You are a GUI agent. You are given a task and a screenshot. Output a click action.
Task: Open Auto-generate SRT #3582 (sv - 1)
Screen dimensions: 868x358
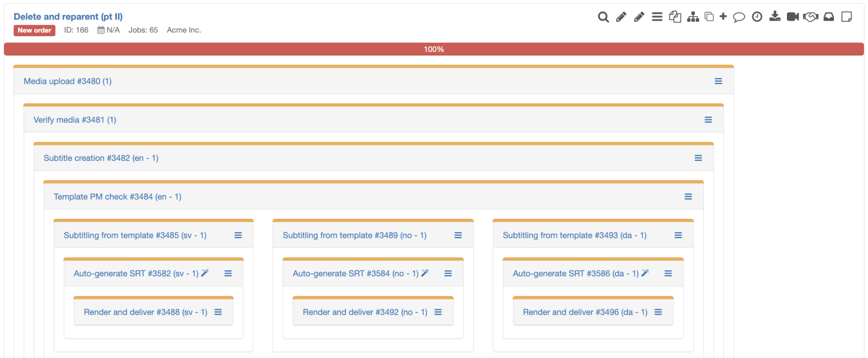(x=136, y=274)
